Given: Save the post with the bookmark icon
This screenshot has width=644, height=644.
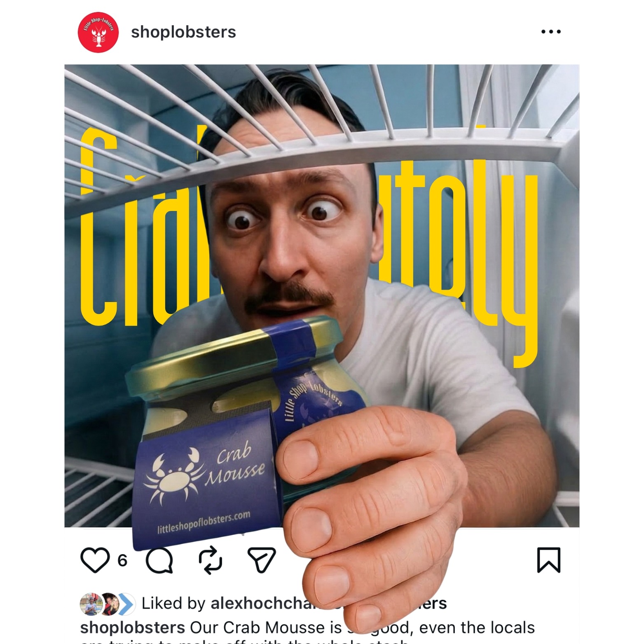Looking at the screenshot, I should [549, 560].
